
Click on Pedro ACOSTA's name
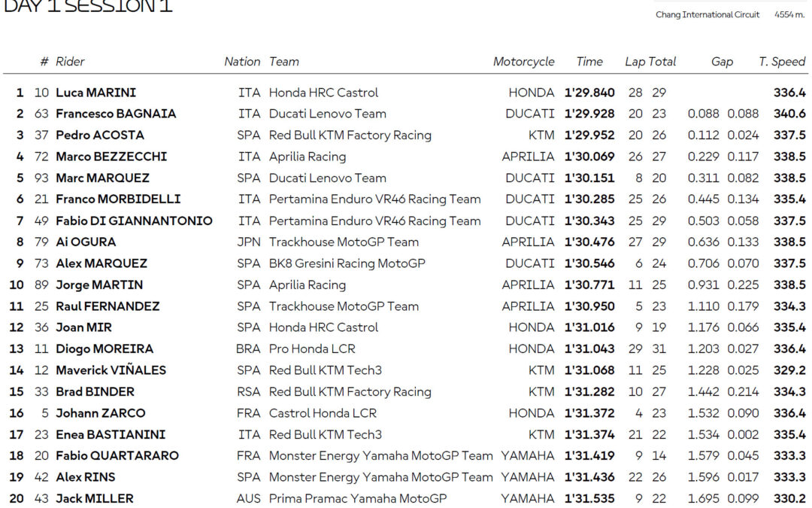100,135
